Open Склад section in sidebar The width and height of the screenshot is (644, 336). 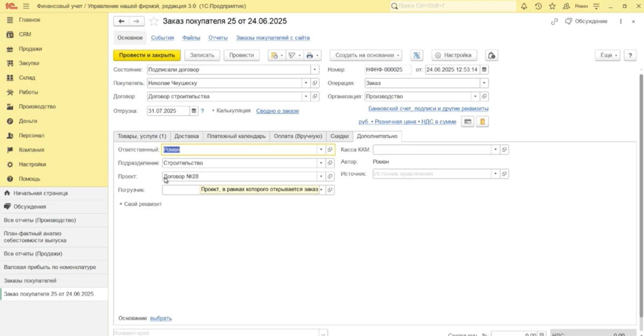27,78
